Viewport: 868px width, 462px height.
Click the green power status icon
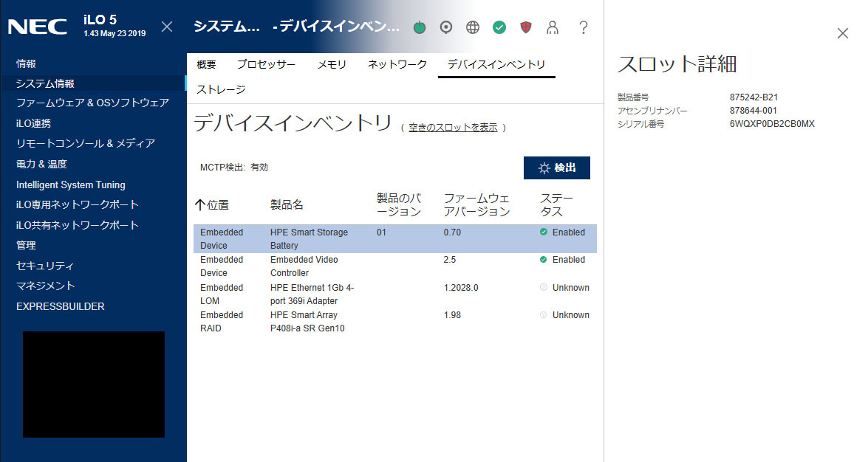pyautogui.click(x=420, y=27)
